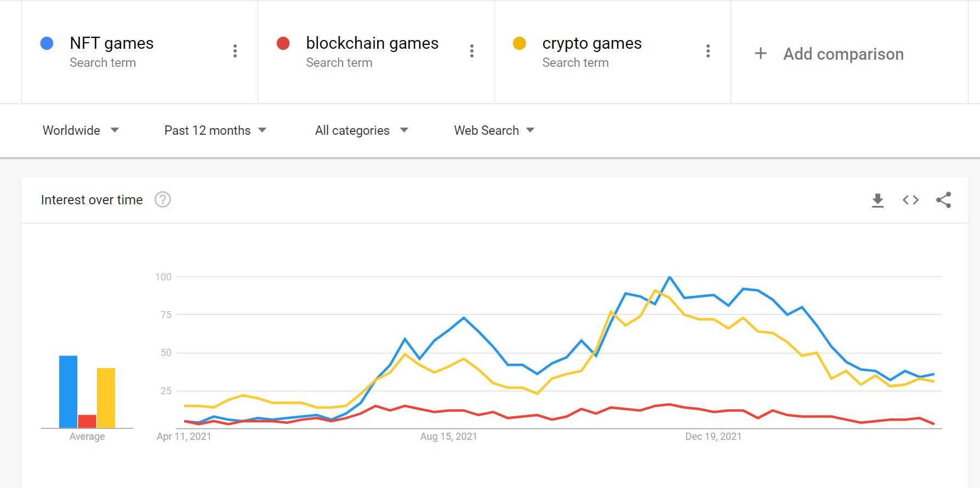Toggle the crypto games term off
The height and width of the screenshot is (488, 980).
click(x=519, y=43)
